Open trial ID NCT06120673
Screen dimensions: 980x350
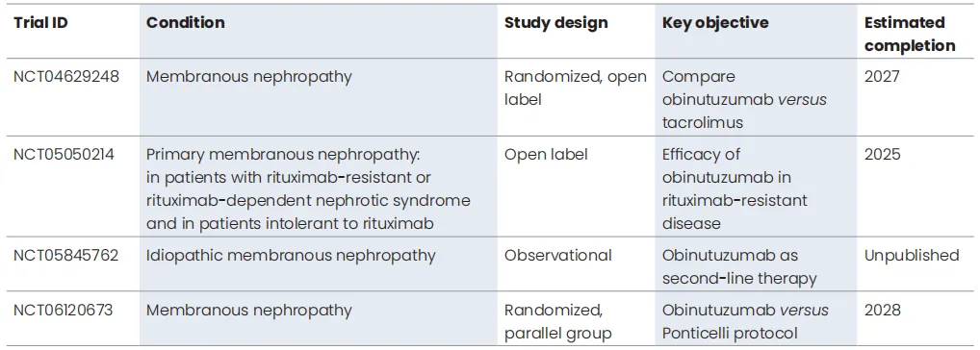click(x=64, y=310)
